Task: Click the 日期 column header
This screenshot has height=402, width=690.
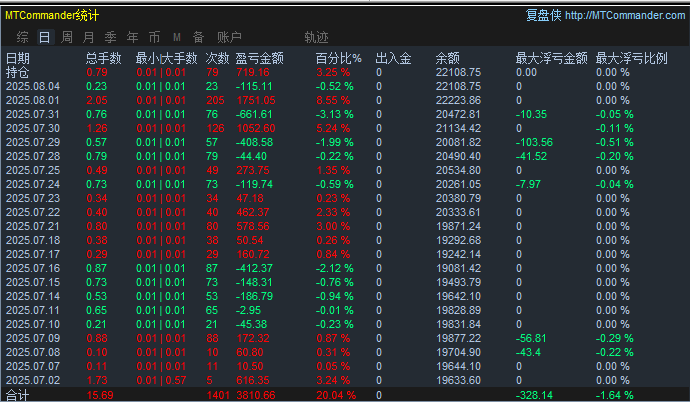Action: click(18, 59)
